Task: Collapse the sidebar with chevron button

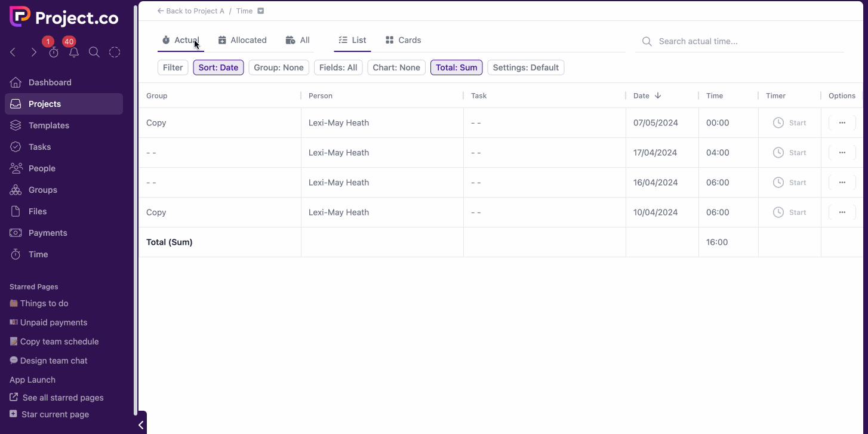Action: [x=141, y=425]
